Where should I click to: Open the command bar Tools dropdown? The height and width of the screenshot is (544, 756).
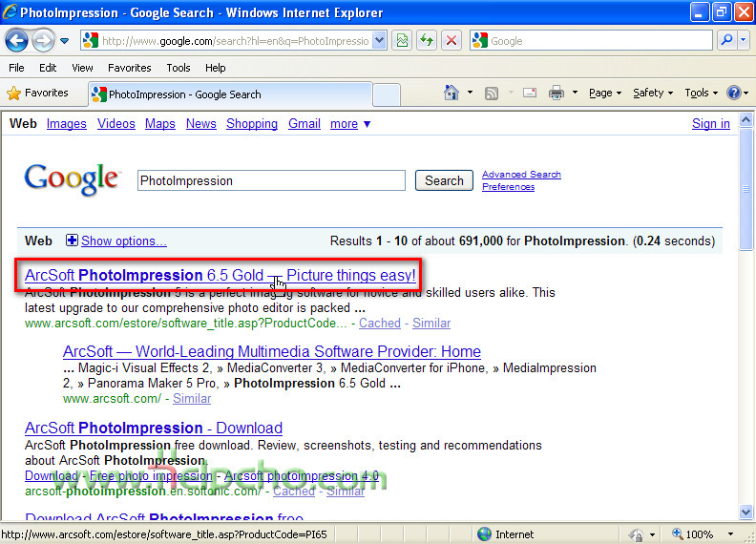click(x=701, y=93)
